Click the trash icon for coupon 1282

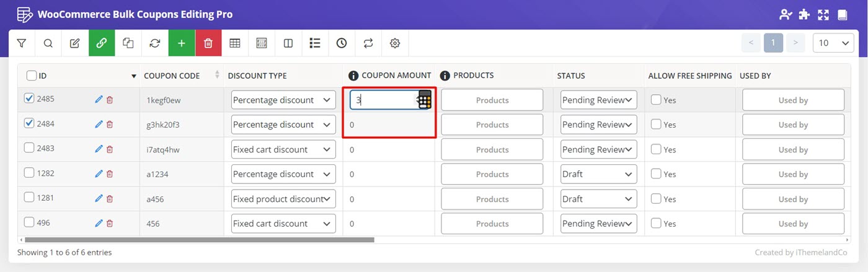click(110, 174)
